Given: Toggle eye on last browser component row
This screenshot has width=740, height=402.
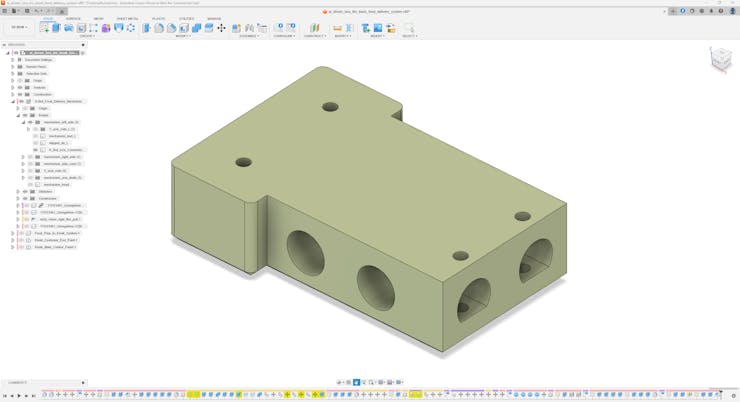Looking at the screenshot, I should point(21,247).
